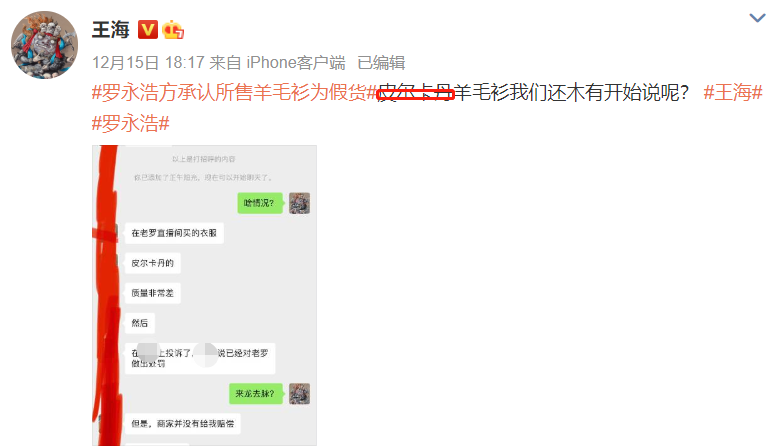The width and height of the screenshot is (779, 448).
Task: Click the 质量非常差 message bubble
Action: 153,293
